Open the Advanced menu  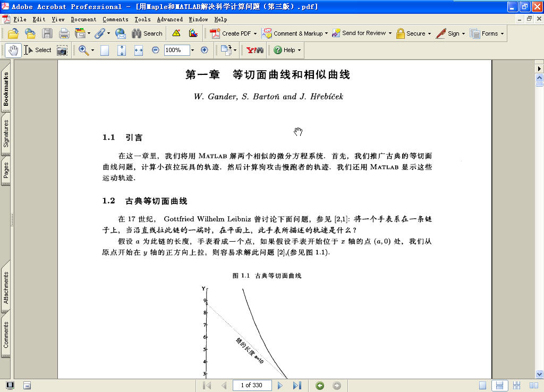169,20
